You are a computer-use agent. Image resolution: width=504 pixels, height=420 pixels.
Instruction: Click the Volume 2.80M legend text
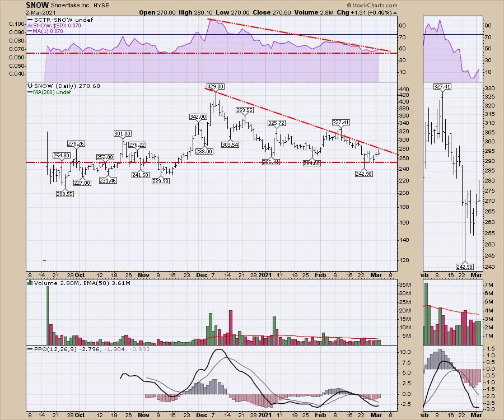click(53, 284)
